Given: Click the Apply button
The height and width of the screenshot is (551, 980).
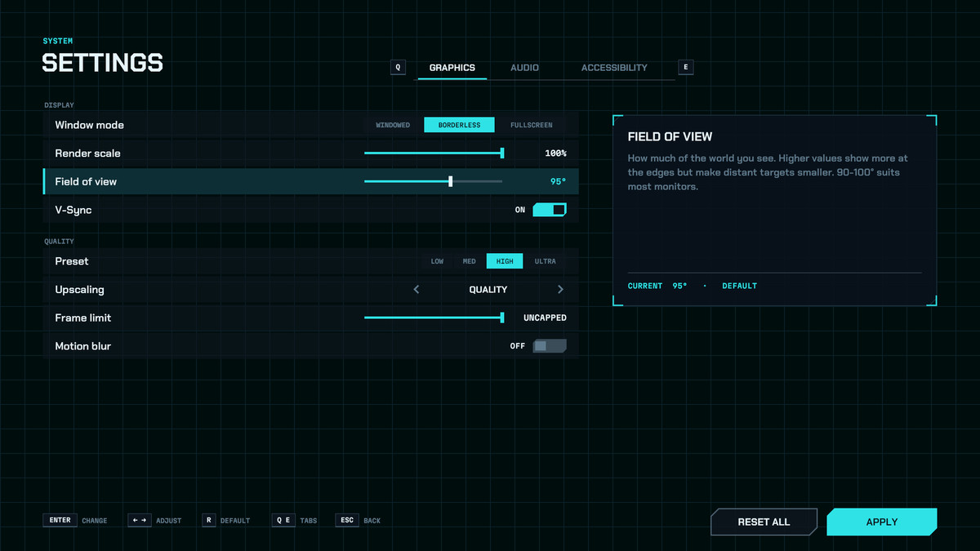Looking at the screenshot, I should 882,522.
